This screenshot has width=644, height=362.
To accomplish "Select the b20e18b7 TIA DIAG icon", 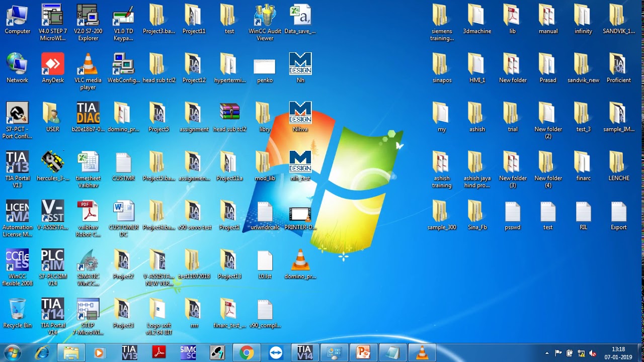I will point(88,117).
